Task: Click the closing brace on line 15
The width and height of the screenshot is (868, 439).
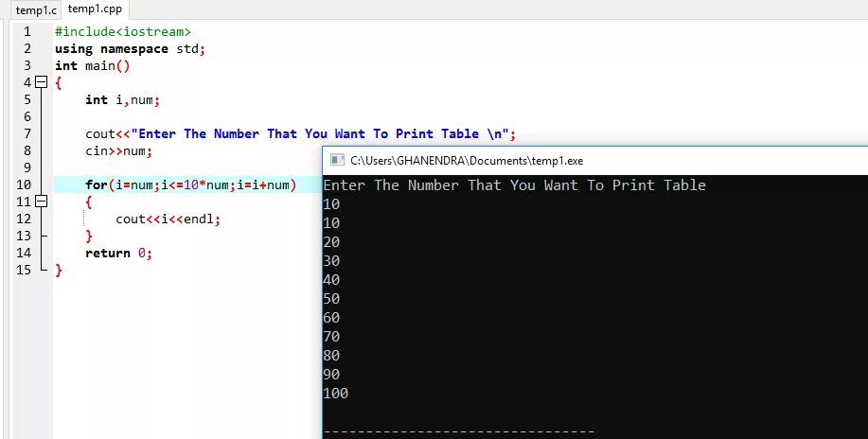Action: tap(58, 271)
